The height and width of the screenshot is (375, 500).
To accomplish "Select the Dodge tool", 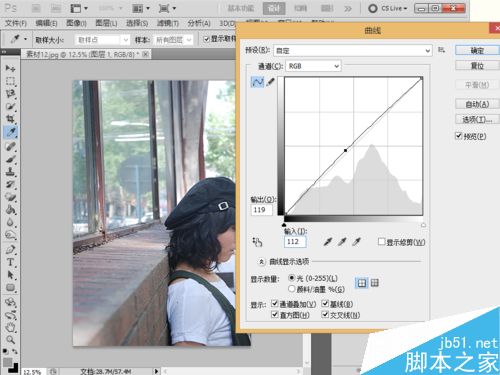I will click(x=11, y=235).
